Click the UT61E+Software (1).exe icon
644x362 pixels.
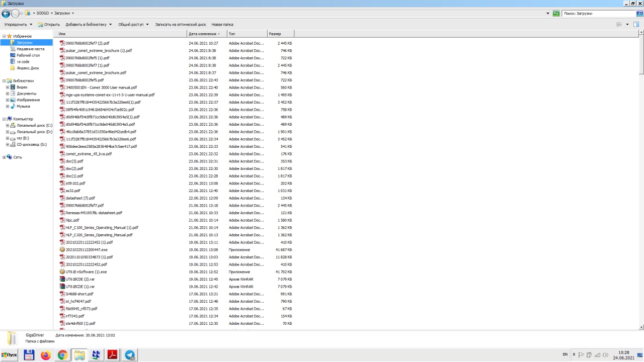62,271
